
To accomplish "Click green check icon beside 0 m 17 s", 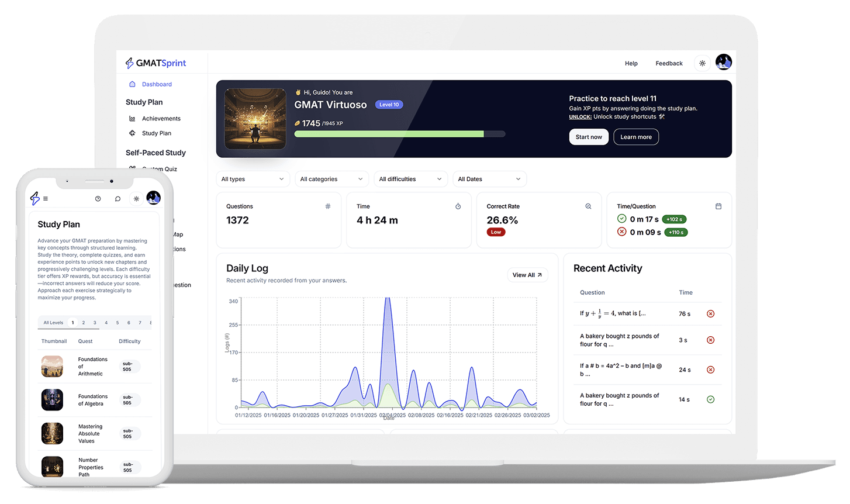I will 622,219.
